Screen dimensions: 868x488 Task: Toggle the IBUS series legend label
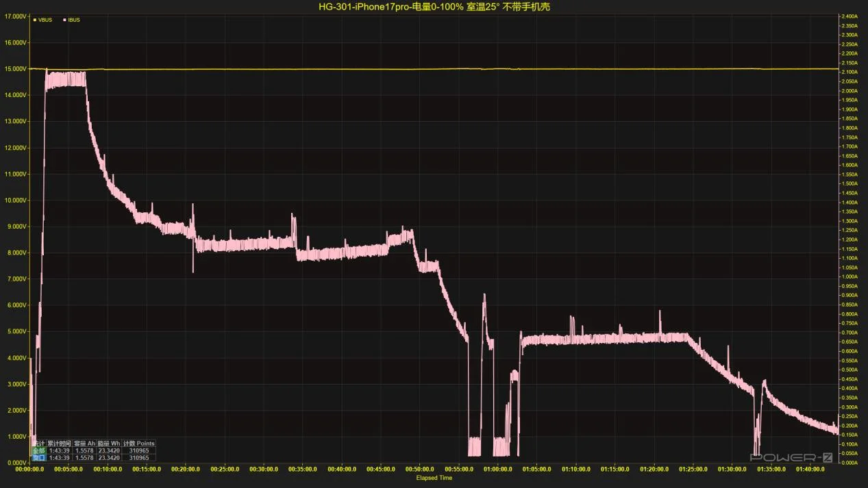click(74, 20)
